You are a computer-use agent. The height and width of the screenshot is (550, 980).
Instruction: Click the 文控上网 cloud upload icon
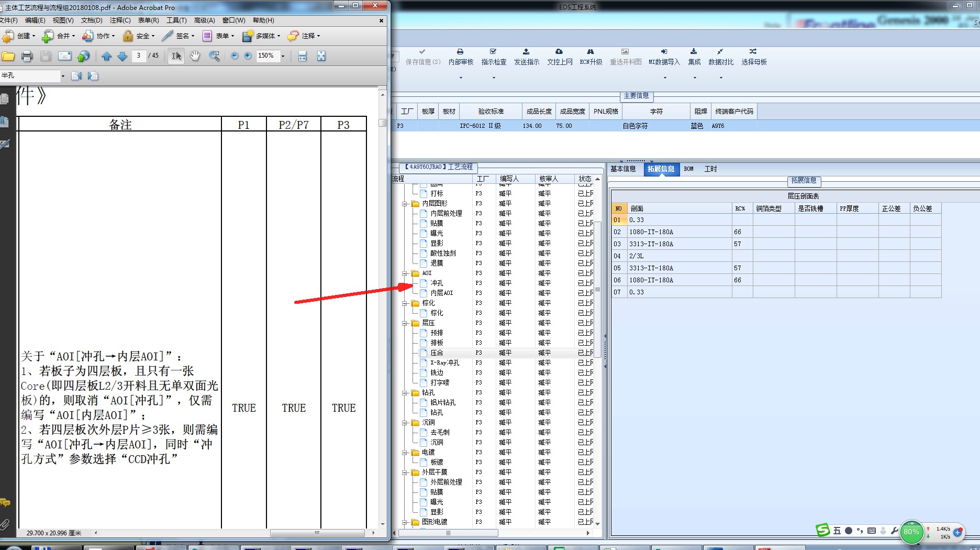tap(559, 52)
